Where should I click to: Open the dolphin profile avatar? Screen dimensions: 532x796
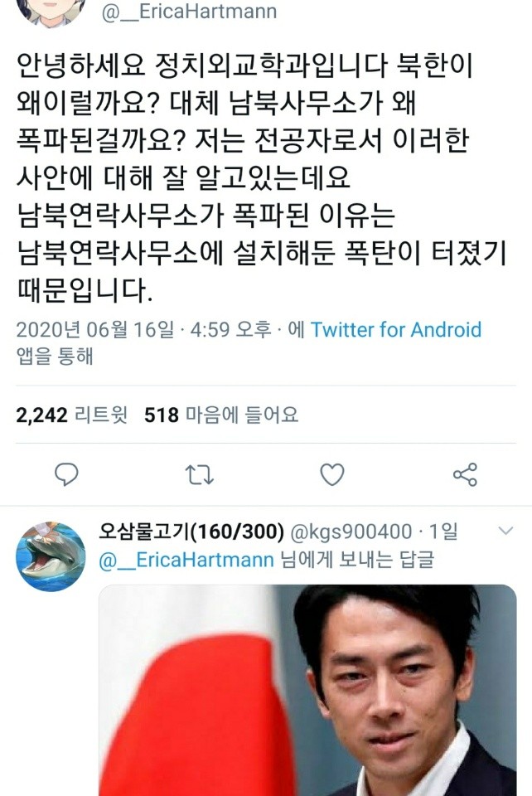(x=51, y=556)
